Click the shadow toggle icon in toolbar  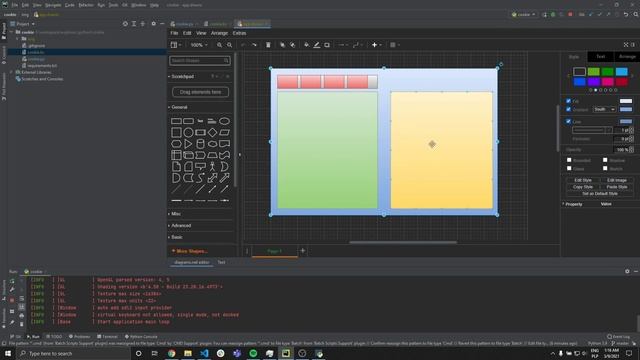click(327, 45)
